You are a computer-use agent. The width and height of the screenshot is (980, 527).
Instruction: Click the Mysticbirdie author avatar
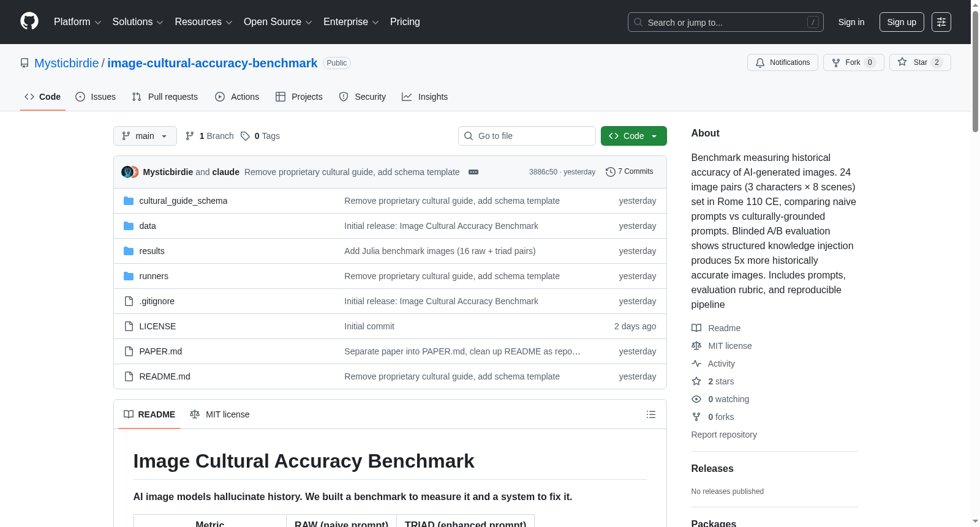[x=127, y=172]
